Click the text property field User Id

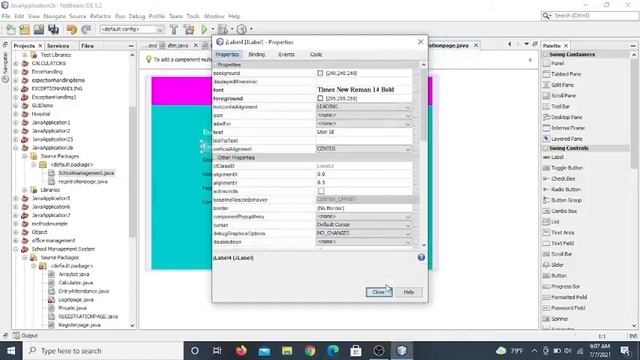(x=364, y=132)
